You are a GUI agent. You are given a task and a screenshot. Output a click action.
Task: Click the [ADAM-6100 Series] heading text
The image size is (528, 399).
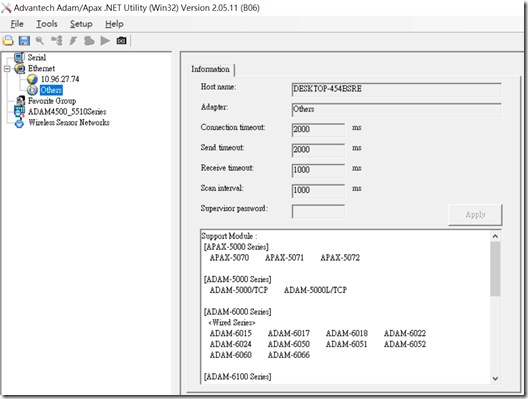237,376
